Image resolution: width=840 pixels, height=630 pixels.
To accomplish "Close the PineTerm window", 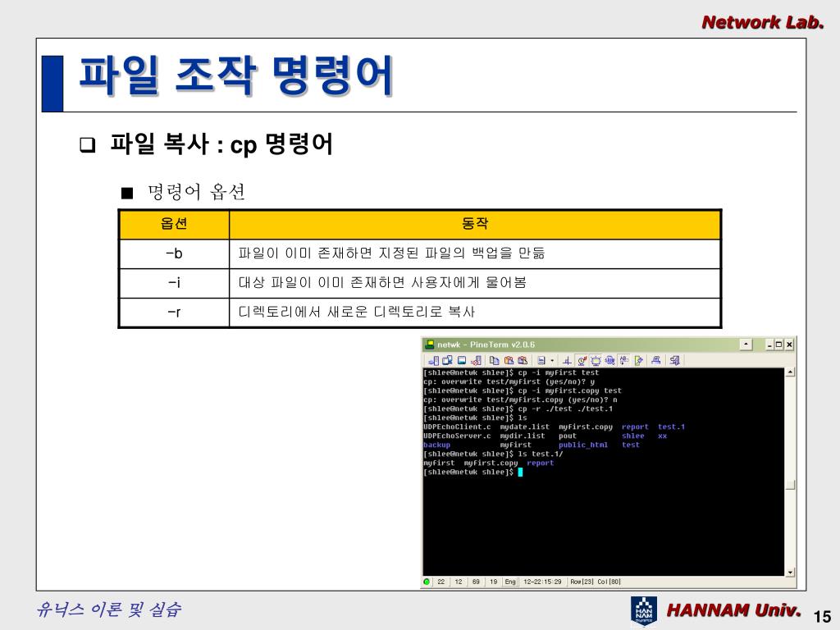I will tap(788, 345).
